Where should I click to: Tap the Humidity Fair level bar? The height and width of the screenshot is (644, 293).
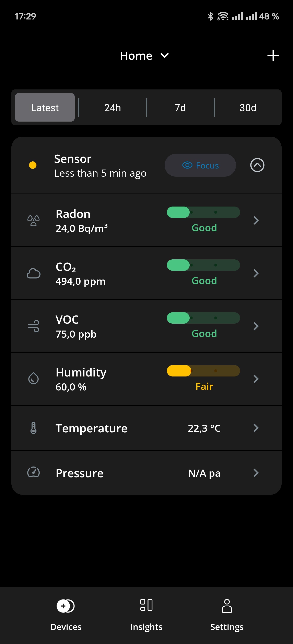pos(203,371)
